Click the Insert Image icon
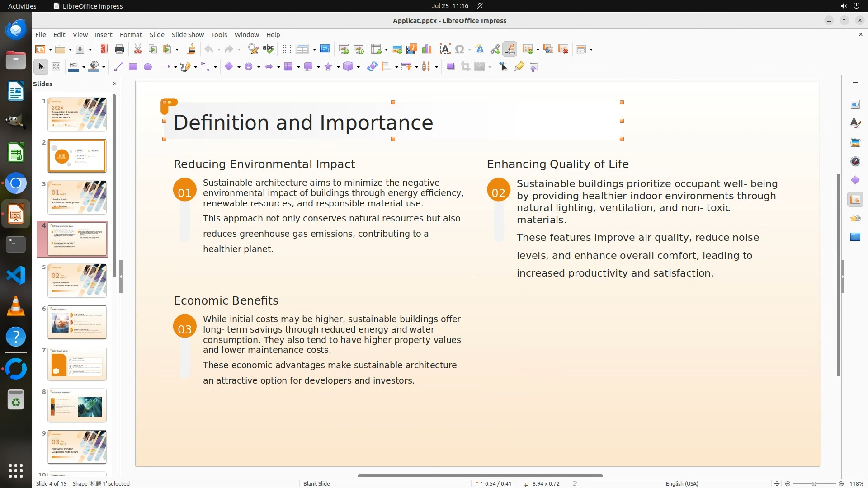Screen dimensions: 868x488 [396, 49]
